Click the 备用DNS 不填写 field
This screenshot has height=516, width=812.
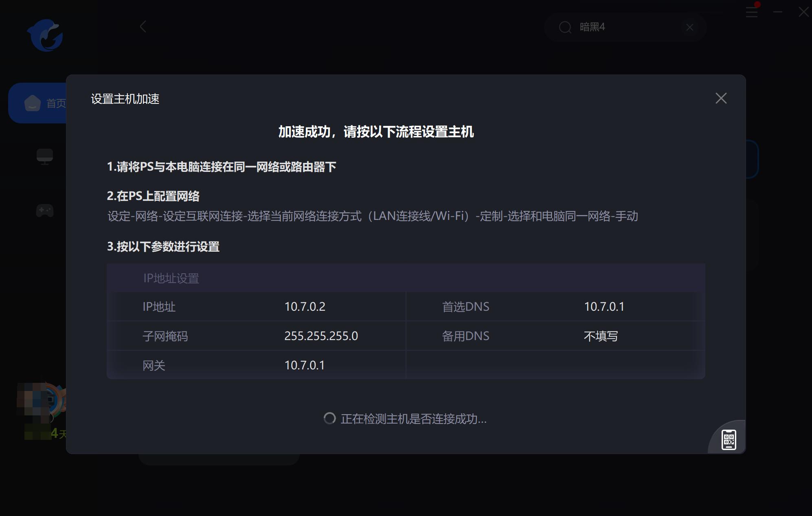point(601,336)
